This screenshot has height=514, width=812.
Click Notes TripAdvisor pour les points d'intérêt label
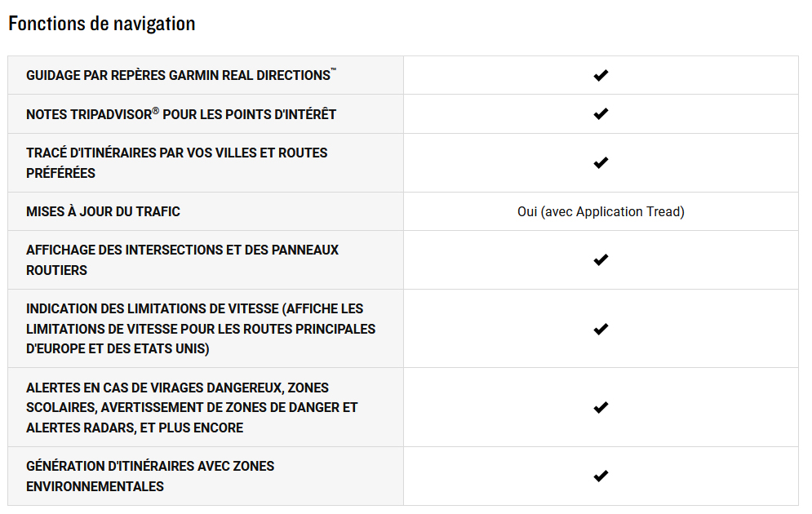[181, 114]
